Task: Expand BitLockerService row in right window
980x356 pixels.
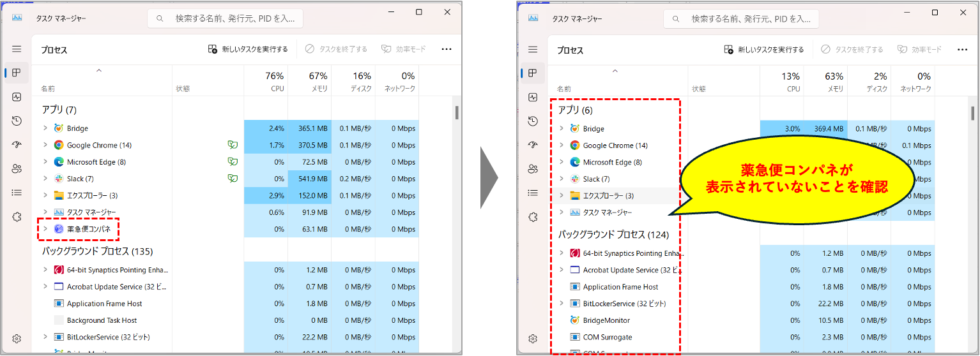Action: coord(562,304)
